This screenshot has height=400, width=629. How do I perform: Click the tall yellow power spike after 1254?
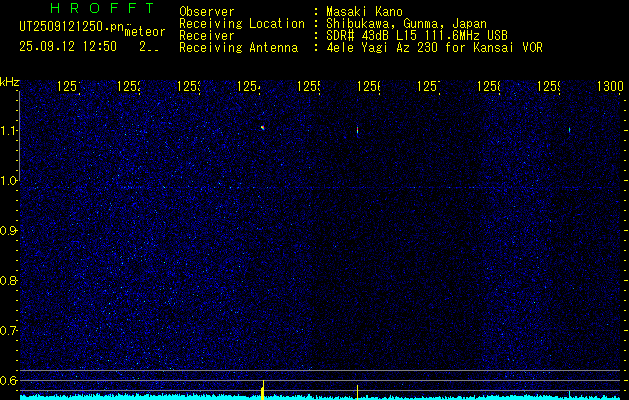263,390
